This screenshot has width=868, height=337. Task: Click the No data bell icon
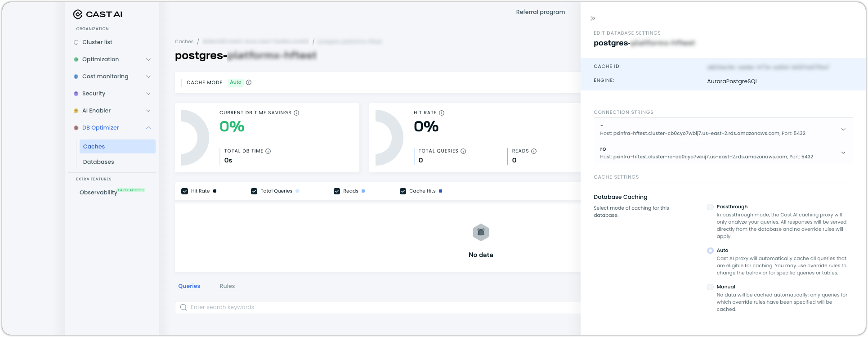pyautogui.click(x=481, y=232)
